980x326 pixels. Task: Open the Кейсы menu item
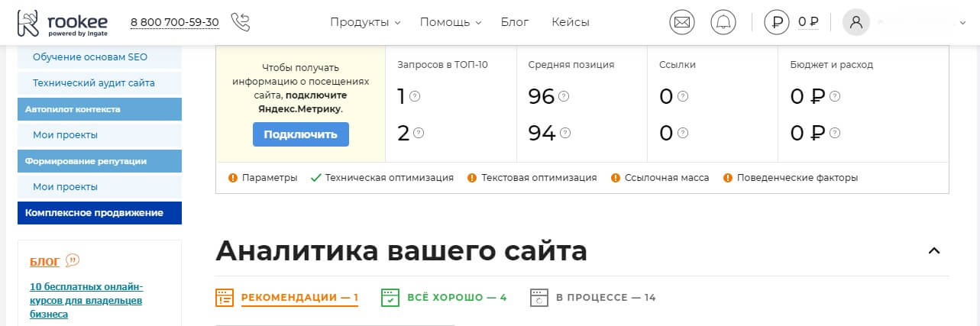571,22
